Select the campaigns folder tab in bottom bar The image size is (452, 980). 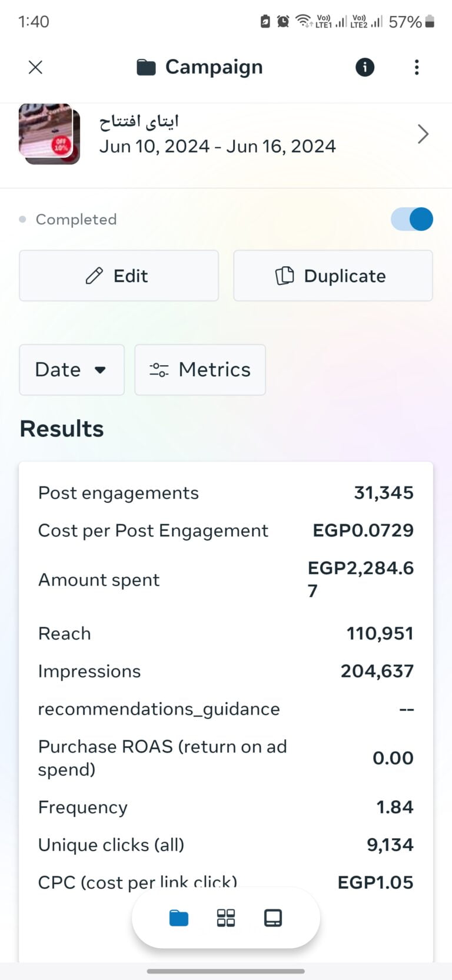pyautogui.click(x=179, y=918)
